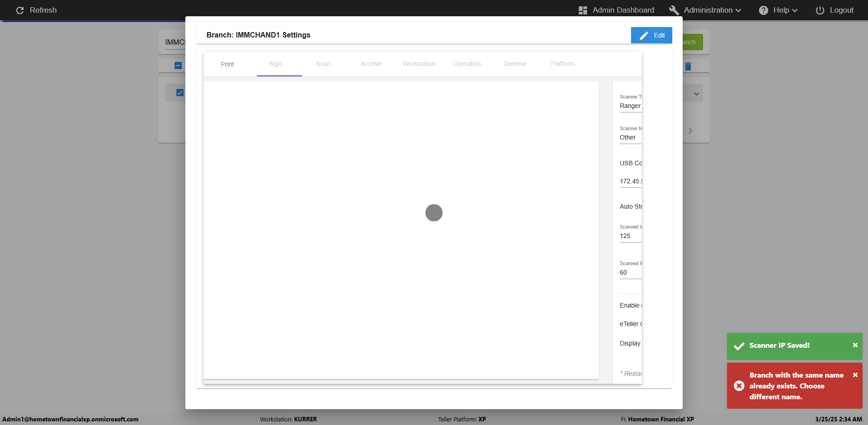Expand the Administration menu
The width and height of the screenshot is (868, 425).
click(705, 10)
